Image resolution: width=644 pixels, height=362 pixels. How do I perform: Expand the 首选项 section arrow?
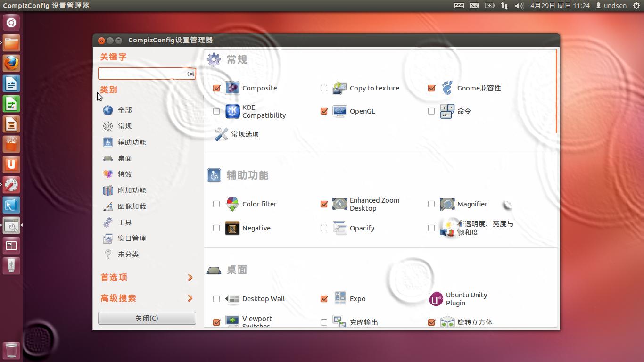click(190, 278)
